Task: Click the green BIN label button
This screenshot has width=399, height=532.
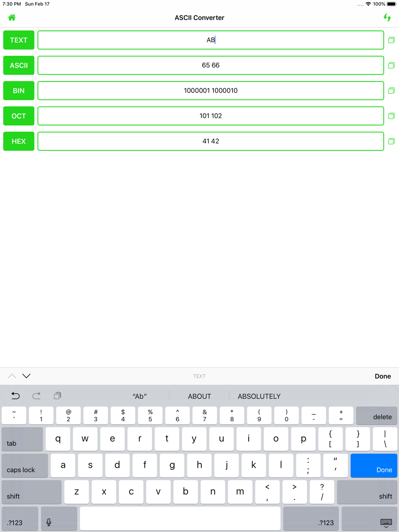Action: tap(19, 91)
